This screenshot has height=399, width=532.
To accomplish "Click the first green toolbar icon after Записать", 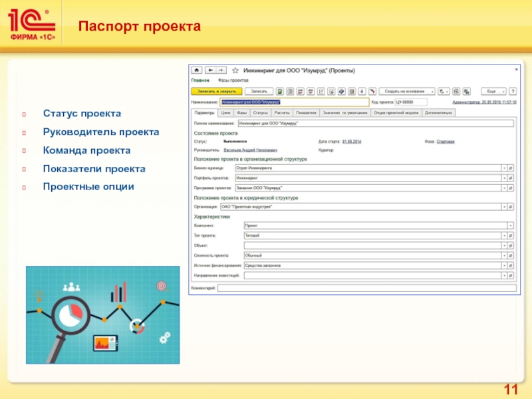I will (x=281, y=91).
